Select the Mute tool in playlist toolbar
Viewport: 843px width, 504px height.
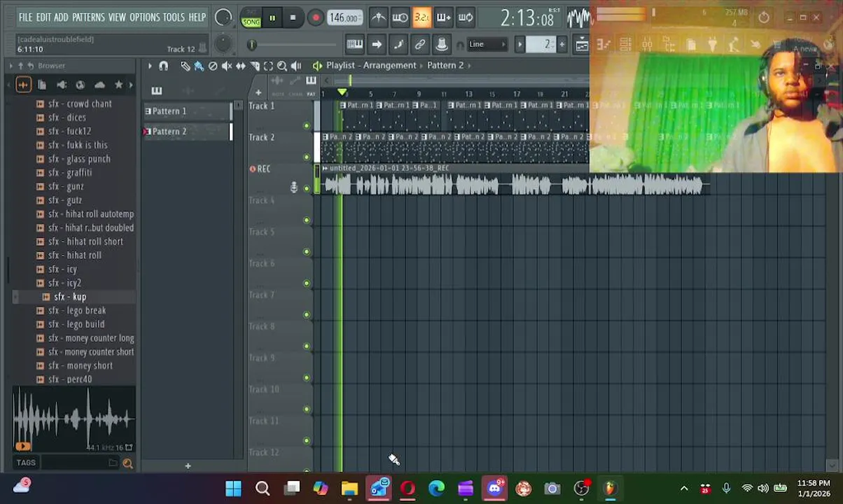[x=227, y=66]
